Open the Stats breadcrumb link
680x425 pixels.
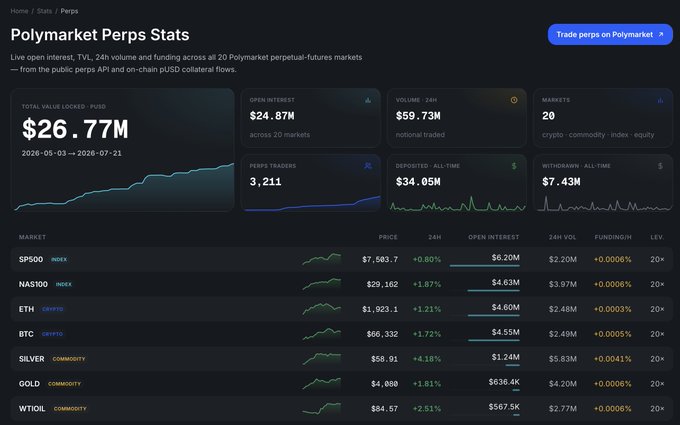click(44, 11)
